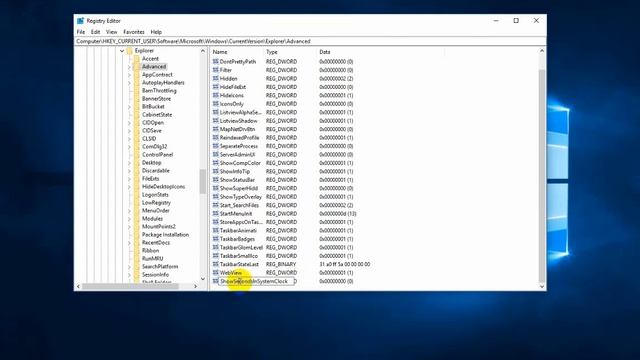Image resolution: width=640 pixels, height=360 pixels.
Task: Click the DontPrettyPath value icon
Action: (216, 62)
